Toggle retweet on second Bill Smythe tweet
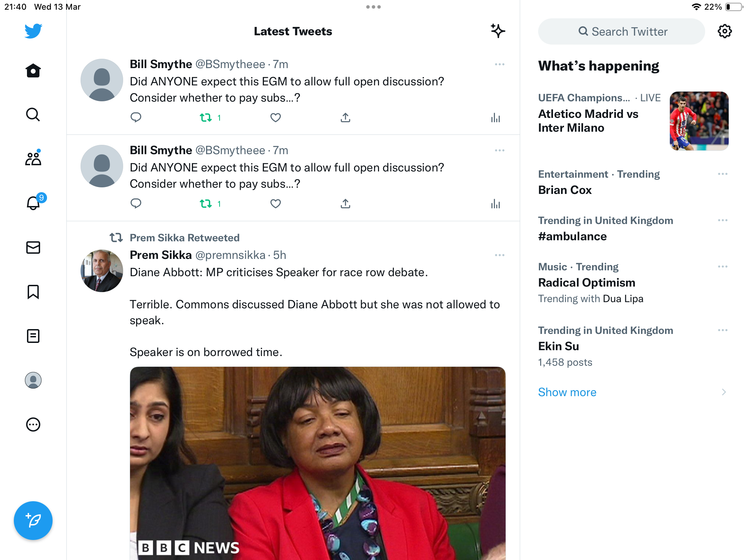The image size is (747, 560). [x=210, y=204]
